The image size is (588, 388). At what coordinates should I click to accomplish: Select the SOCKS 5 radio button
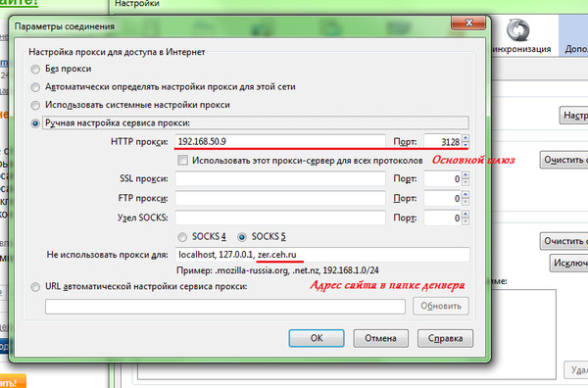coord(242,237)
